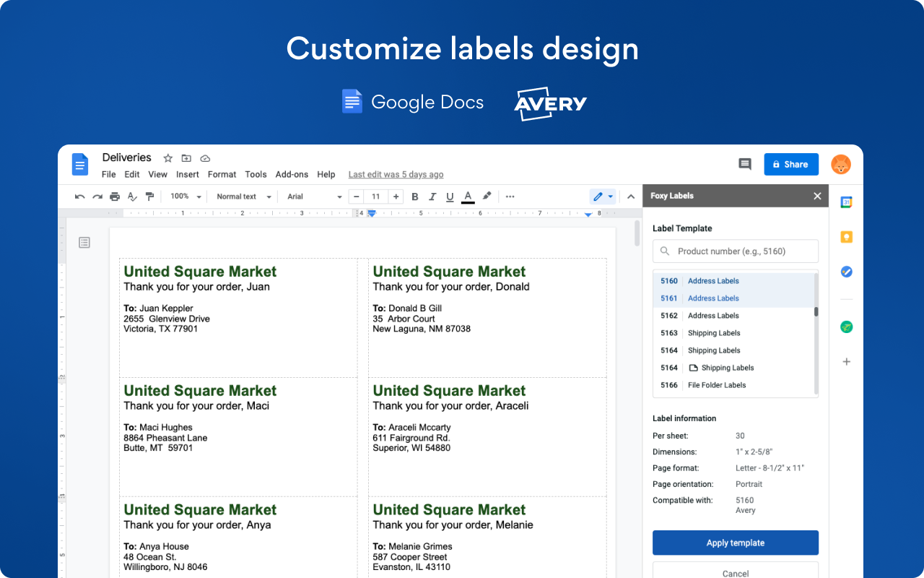Open the Insert menu
This screenshot has height=578, width=924.
188,174
